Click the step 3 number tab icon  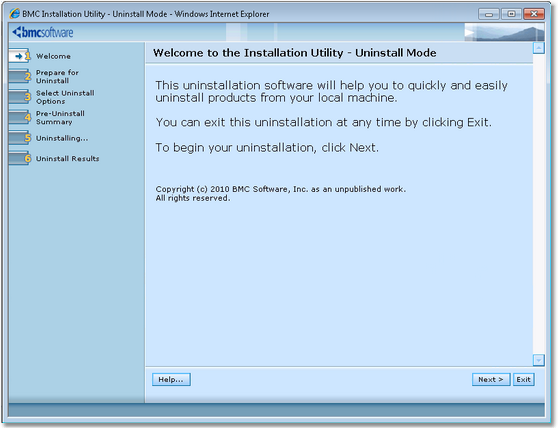(x=20, y=97)
